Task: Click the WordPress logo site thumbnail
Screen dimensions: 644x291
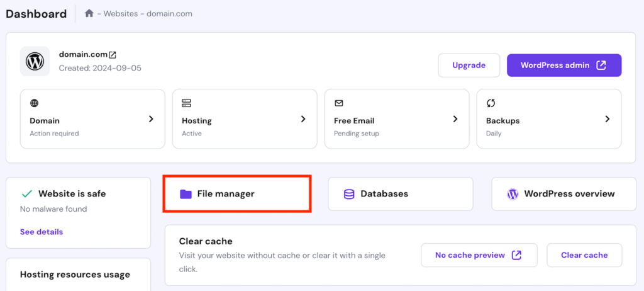Action: click(35, 61)
